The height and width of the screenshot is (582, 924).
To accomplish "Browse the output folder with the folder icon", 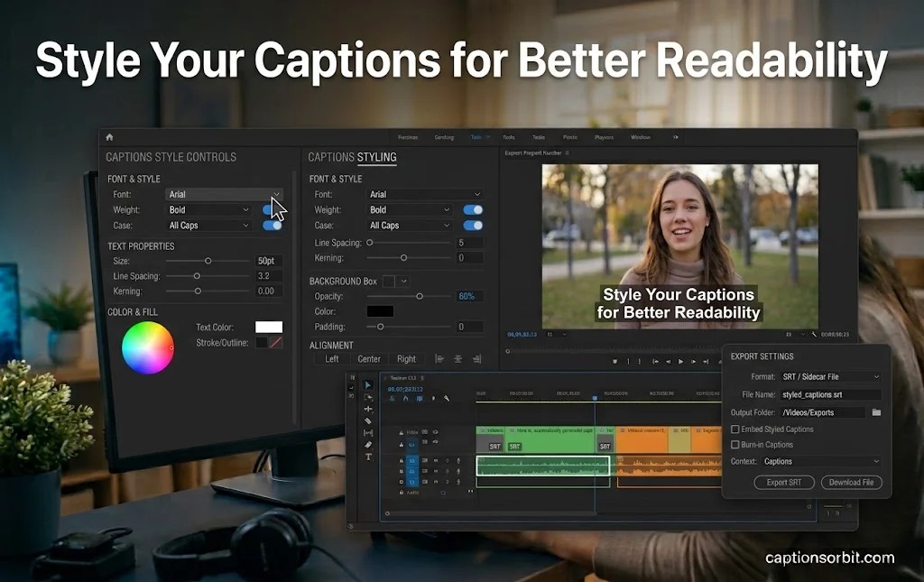I will tap(876, 412).
